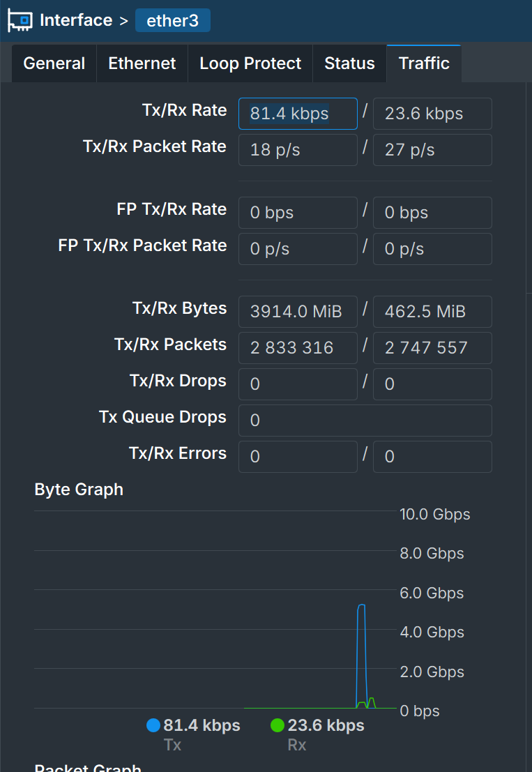Go to the Status tab
532x772 pixels.
point(349,63)
